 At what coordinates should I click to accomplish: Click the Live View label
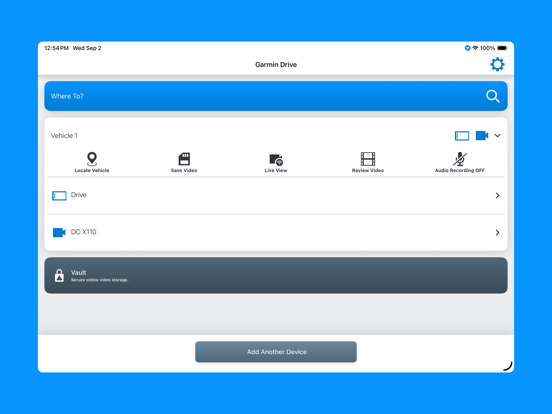[x=276, y=170]
